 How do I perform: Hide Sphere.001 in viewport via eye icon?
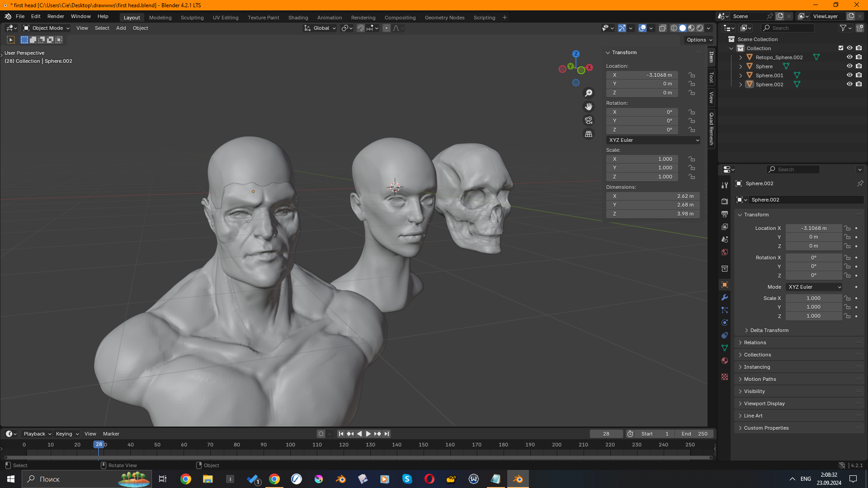click(x=849, y=75)
